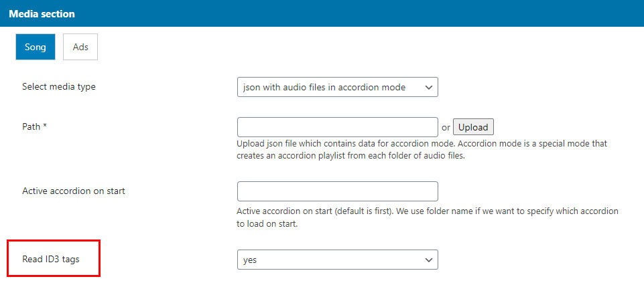Screen dimensions: 644x289
Task: Click the "Active accordion on start" label
Action: tap(74, 191)
